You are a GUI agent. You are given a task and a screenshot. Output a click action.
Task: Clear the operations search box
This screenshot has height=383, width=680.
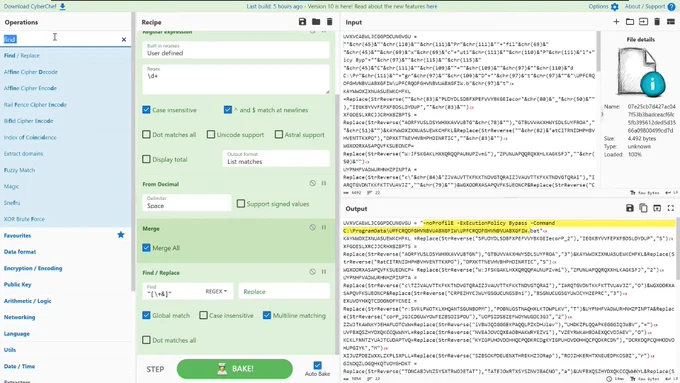click(x=124, y=39)
